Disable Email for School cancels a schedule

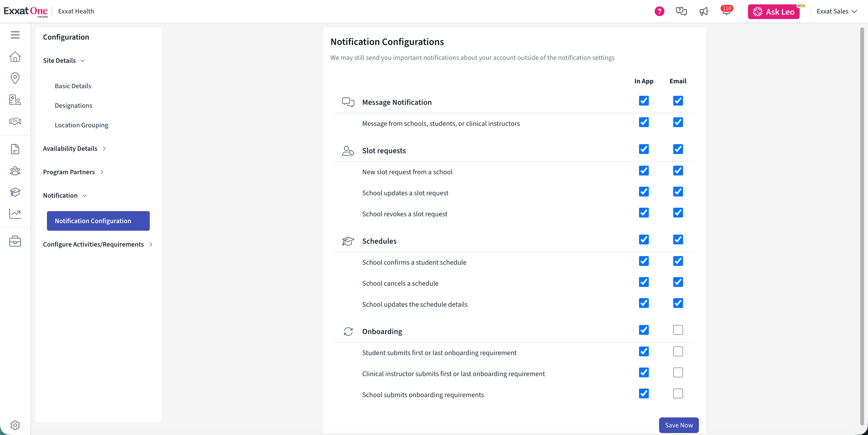click(678, 282)
